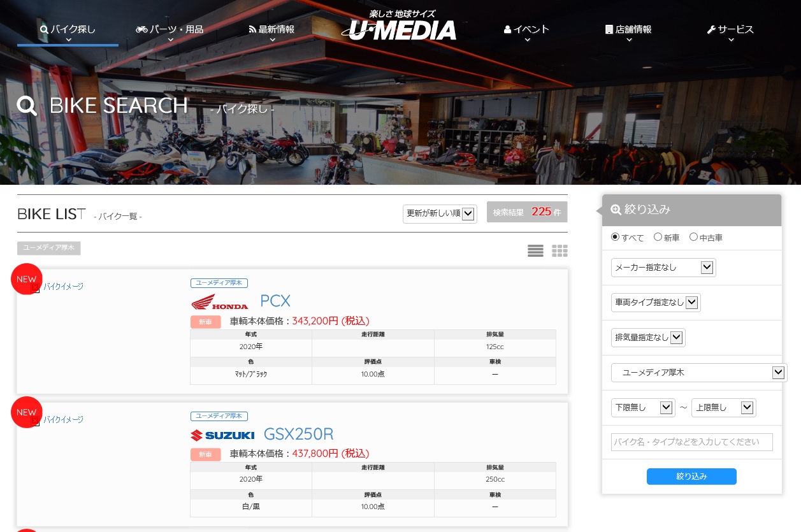This screenshot has width=801, height=532.
Task: Open the 店舗情報 menu
Action: (628, 29)
